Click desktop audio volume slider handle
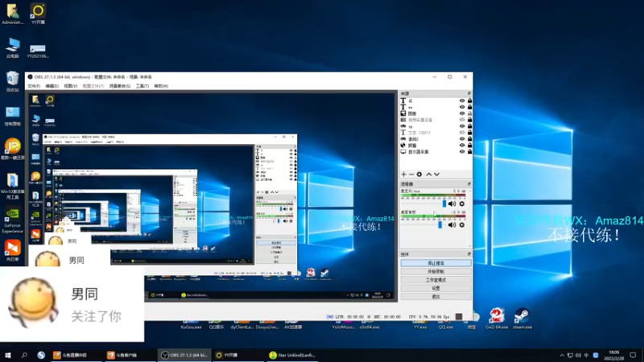 click(x=440, y=225)
